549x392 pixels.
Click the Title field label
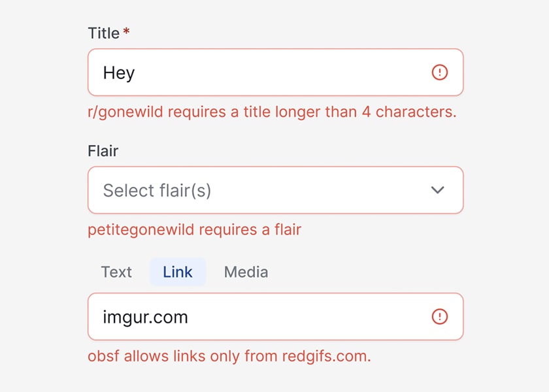(x=104, y=33)
